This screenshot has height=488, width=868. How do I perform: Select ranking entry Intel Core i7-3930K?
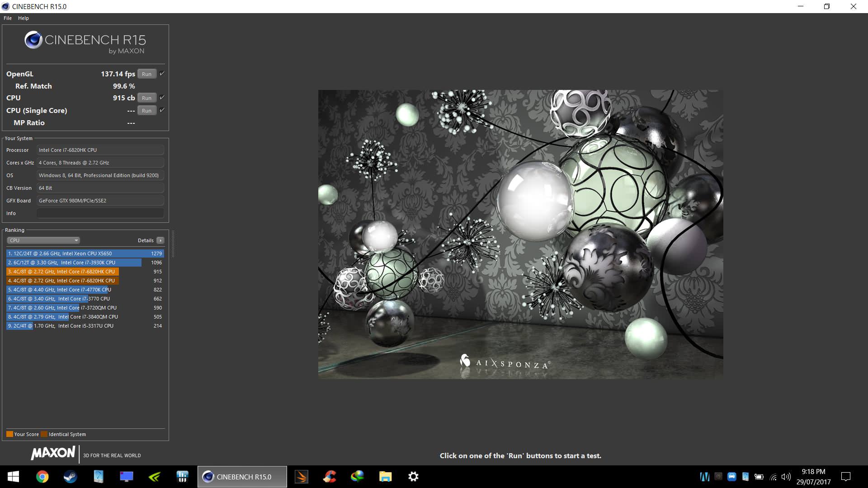click(x=85, y=263)
